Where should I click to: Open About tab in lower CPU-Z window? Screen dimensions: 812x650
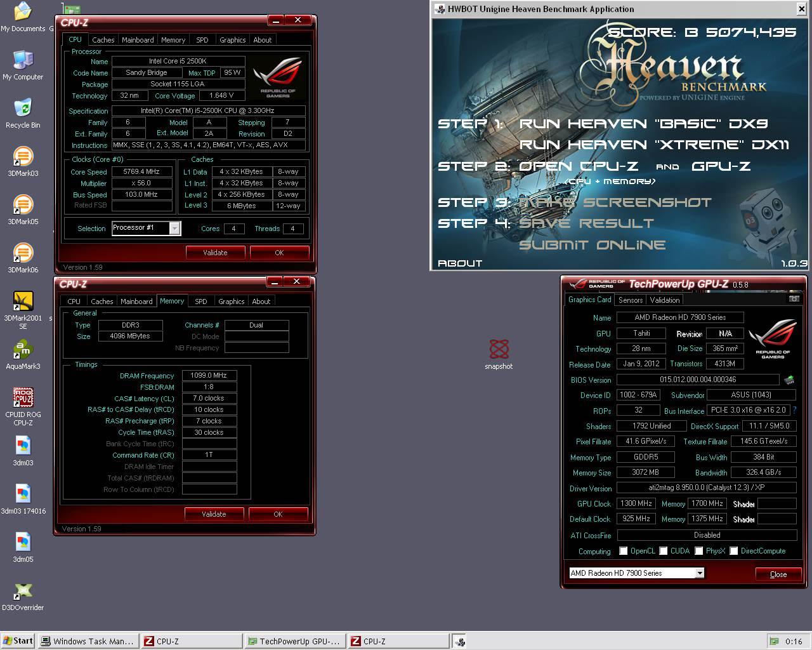point(261,302)
